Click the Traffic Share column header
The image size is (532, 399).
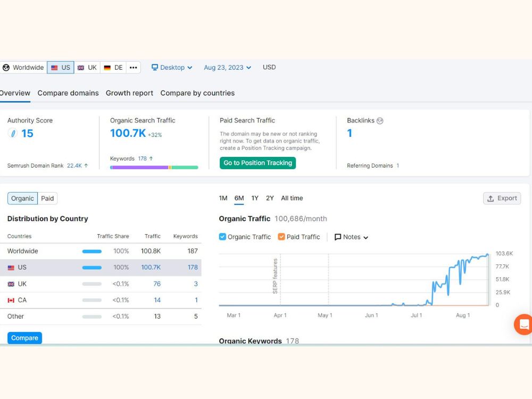113,236
